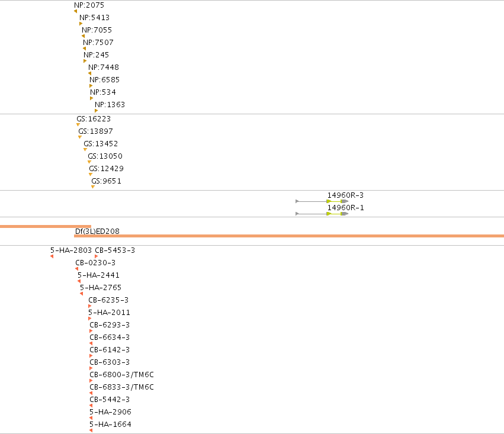This screenshot has height=434, width=504.
Task: Open the NP:7448 insertion label
Action: click(x=104, y=67)
